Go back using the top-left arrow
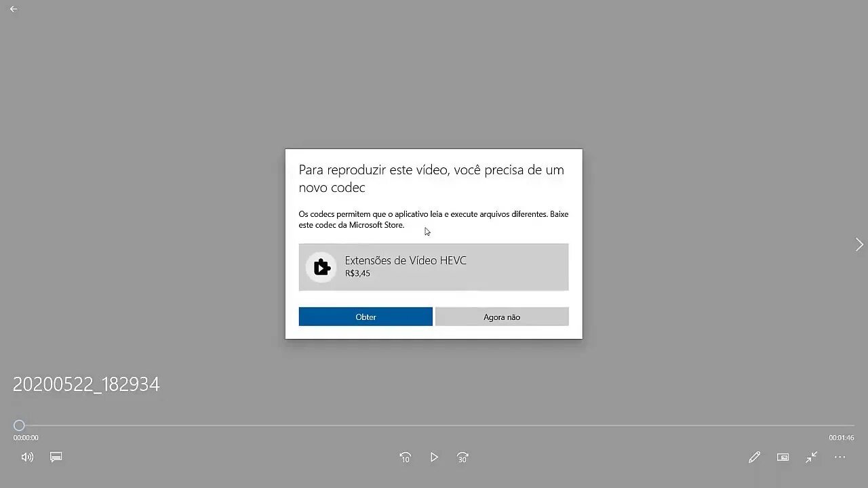Viewport: 868px width, 488px height. coord(14,9)
